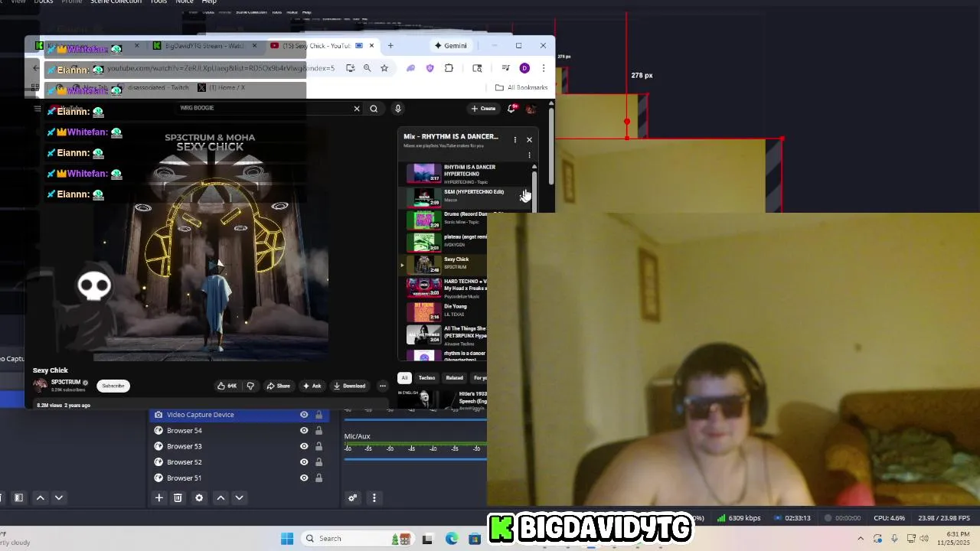Play Die Young from the playlist
The height and width of the screenshot is (551, 980).
click(x=455, y=307)
